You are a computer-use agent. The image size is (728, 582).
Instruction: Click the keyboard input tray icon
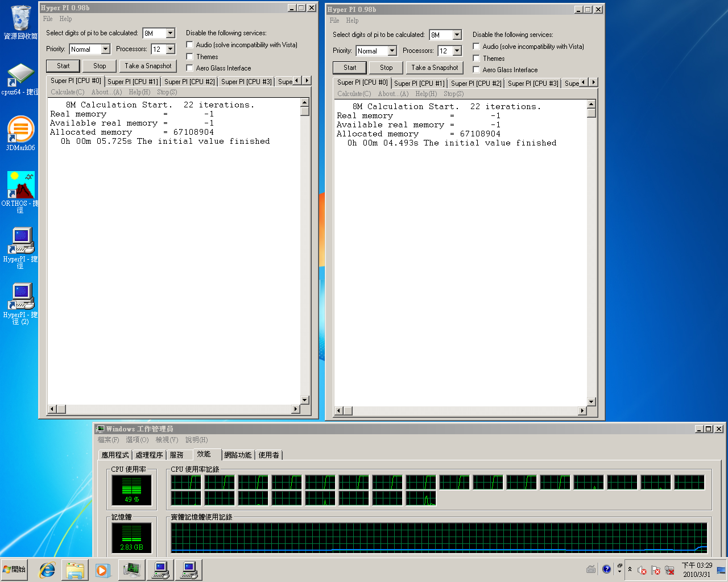pyautogui.click(x=591, y=569)
